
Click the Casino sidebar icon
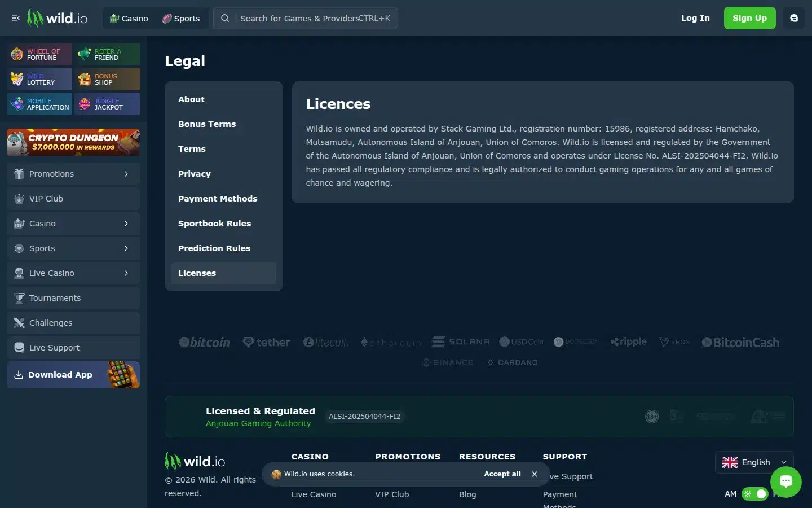pyautogui.click(x=19, y=224)
